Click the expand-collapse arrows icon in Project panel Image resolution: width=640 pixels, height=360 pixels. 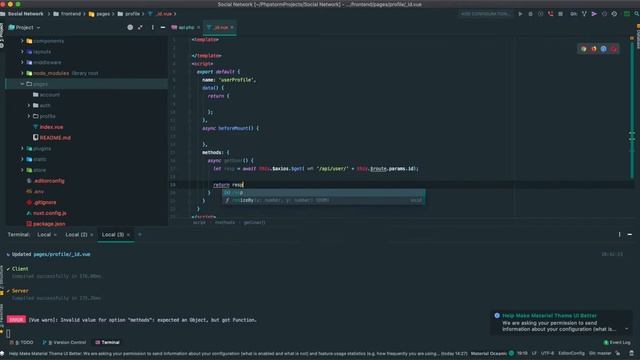pos(140,27)
